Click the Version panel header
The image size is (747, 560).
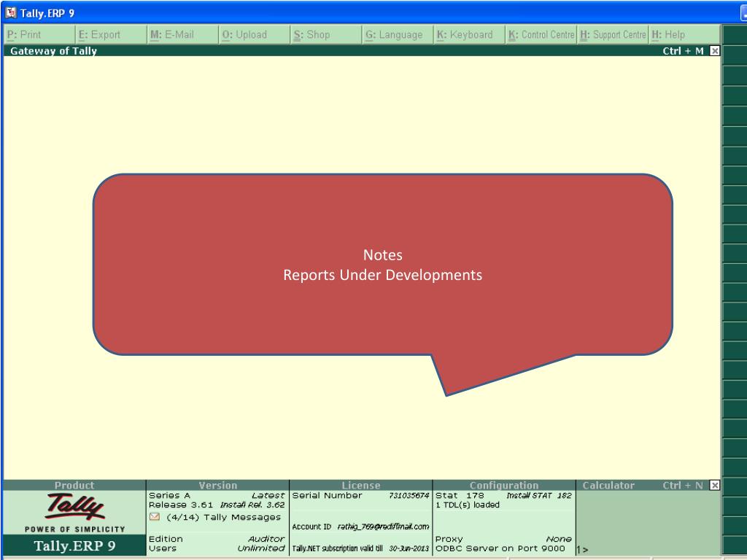(x=217, y=485)
